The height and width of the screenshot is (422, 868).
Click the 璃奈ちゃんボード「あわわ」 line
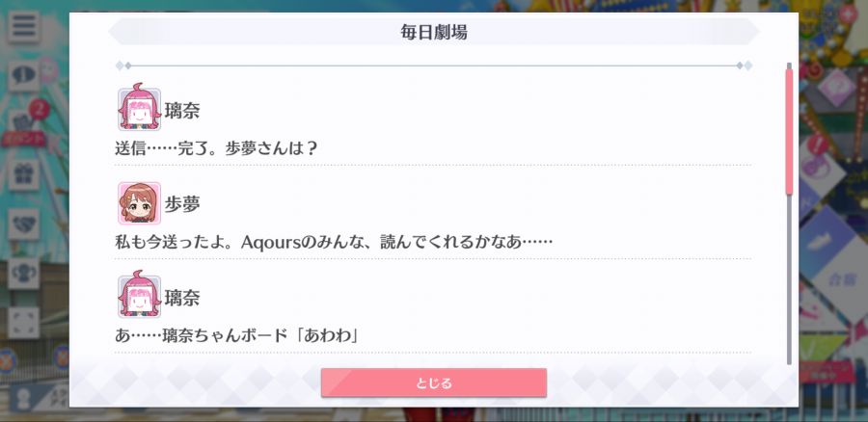[x=236, y=335]
